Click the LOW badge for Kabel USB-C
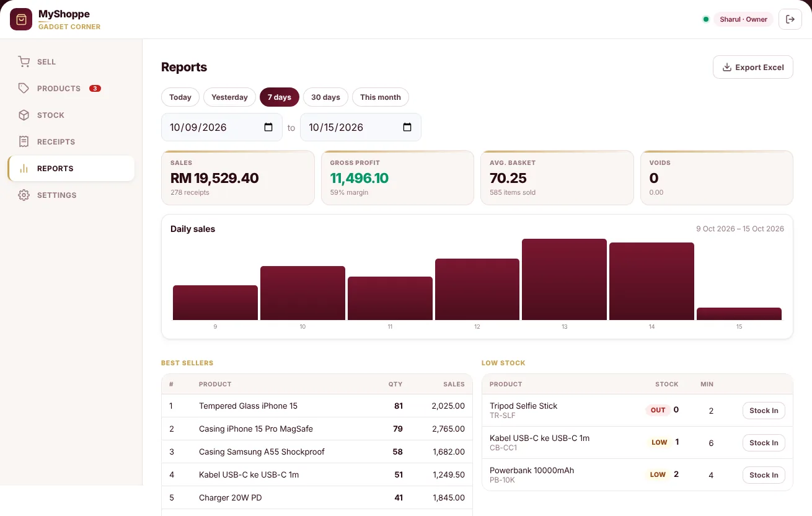This screenshot has height=516, width=812. [660, 443]
